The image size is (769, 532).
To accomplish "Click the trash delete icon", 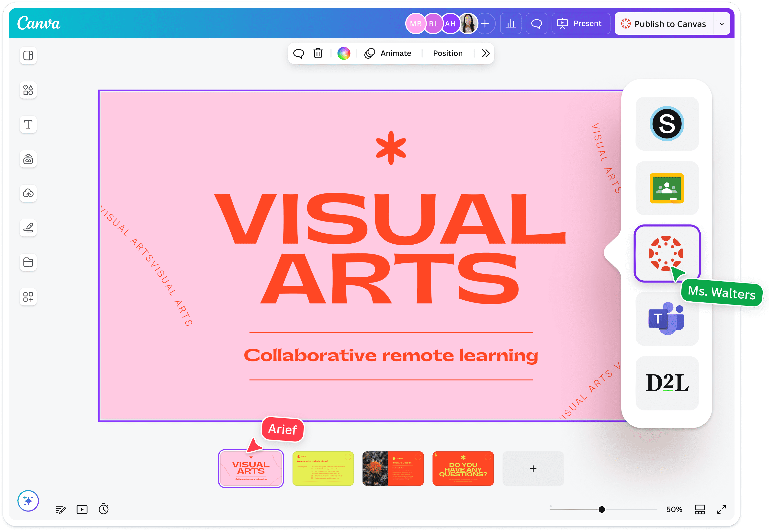I will click(x=318, y=53).
